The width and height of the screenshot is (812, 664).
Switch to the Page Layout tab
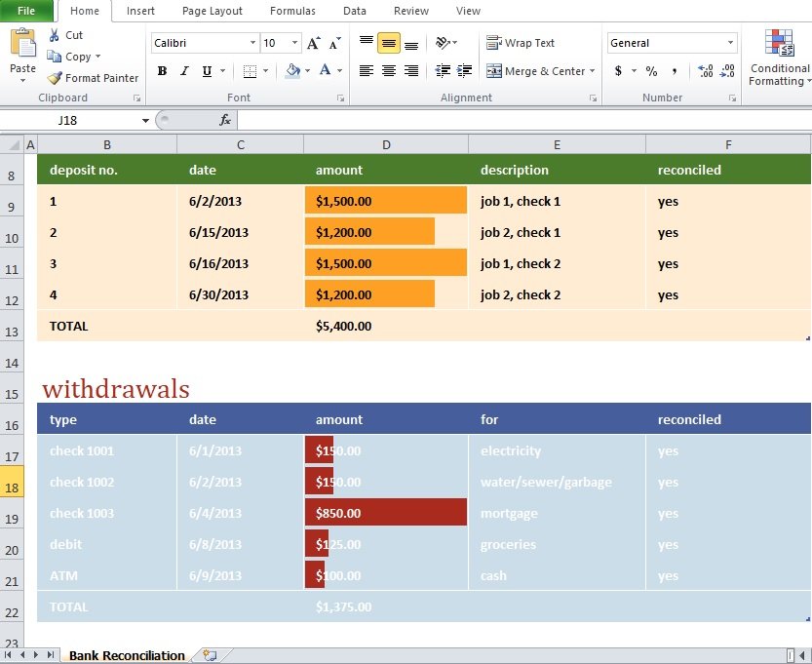(x=213, y=11)
